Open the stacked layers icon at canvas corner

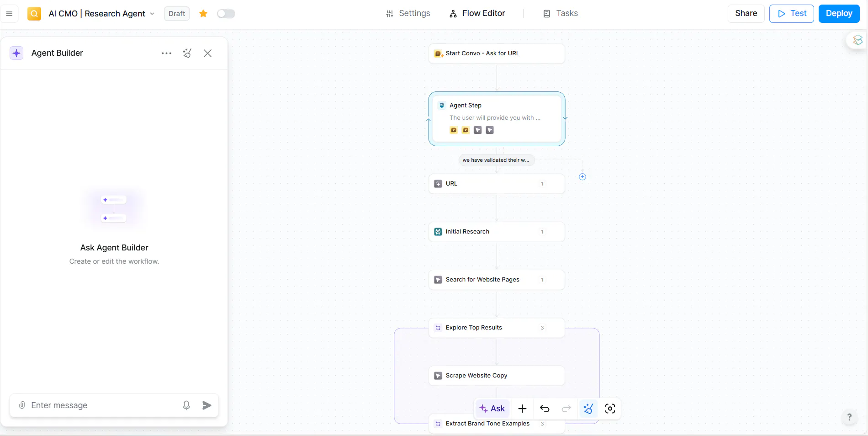coord(857,40)
